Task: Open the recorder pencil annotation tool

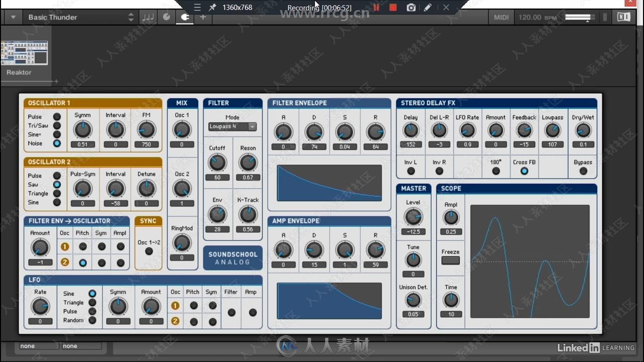Action: point(428,8)
